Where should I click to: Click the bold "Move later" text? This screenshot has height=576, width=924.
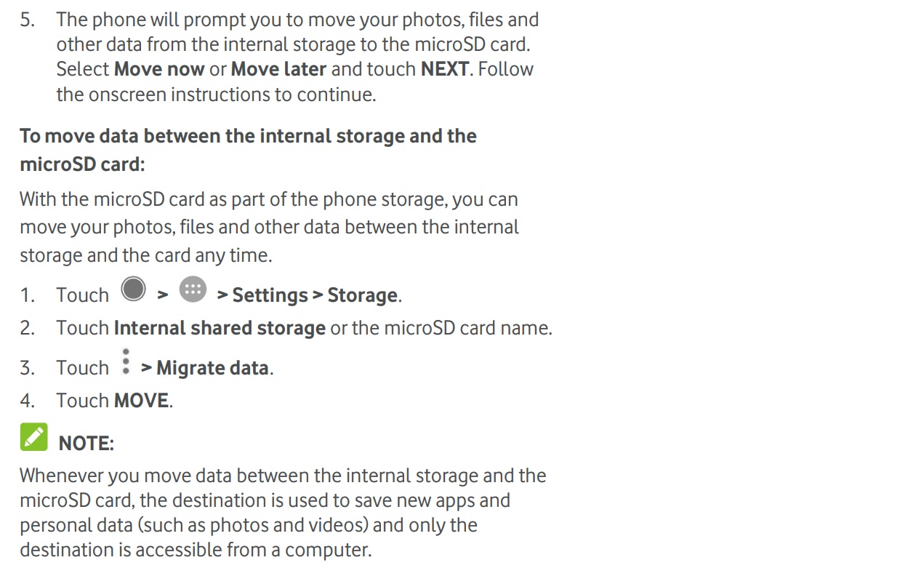(x=278, y=69)
